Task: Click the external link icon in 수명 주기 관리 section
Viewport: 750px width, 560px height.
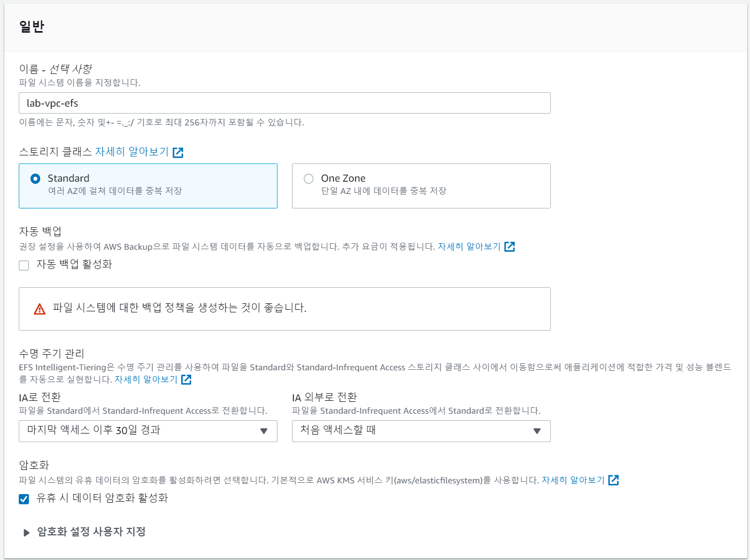Action: pyautogui.click(x=186, y=379)
